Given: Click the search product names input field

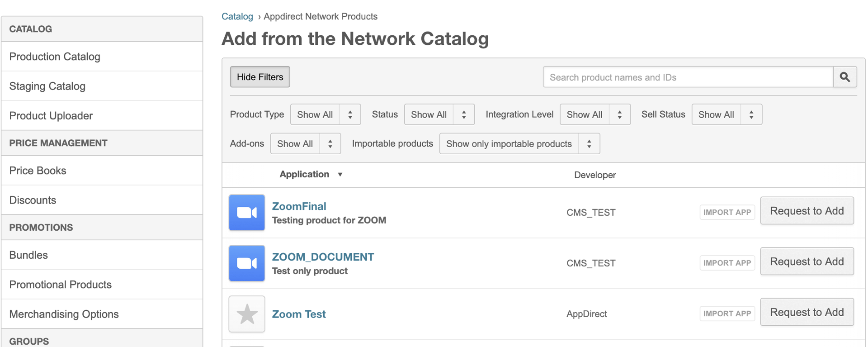Looking at the screenshot, I should (x=688, y=77).
